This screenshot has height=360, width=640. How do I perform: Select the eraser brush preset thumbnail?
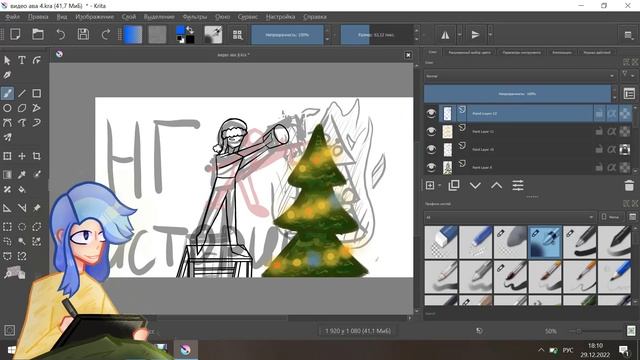pyautogui.click(x=441, y=242)
